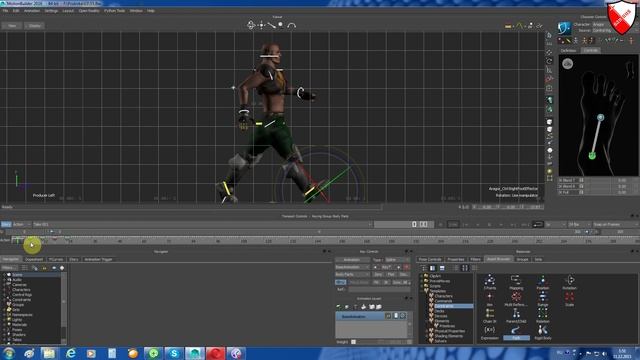Open the File menu
640x360 pixels.
click(x=5, y=11)
